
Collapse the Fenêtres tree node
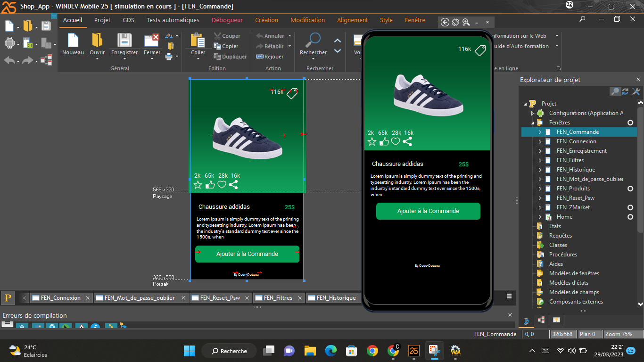point(533,123)
